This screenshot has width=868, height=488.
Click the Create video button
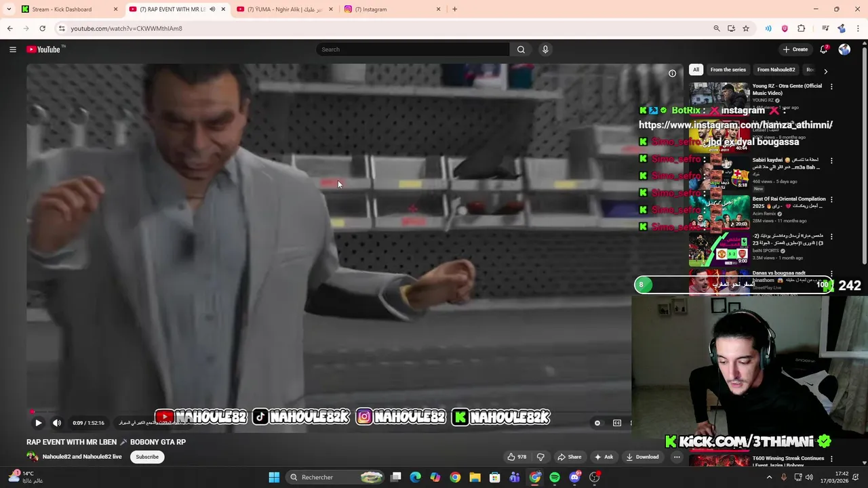click(795, 49)
